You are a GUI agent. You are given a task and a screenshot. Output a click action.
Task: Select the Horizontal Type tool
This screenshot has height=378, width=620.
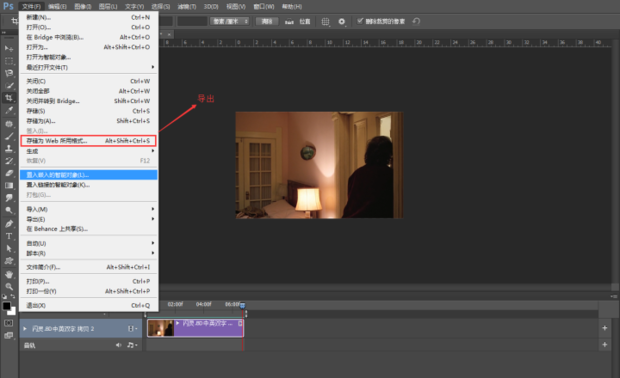click(x=9, y=236)
